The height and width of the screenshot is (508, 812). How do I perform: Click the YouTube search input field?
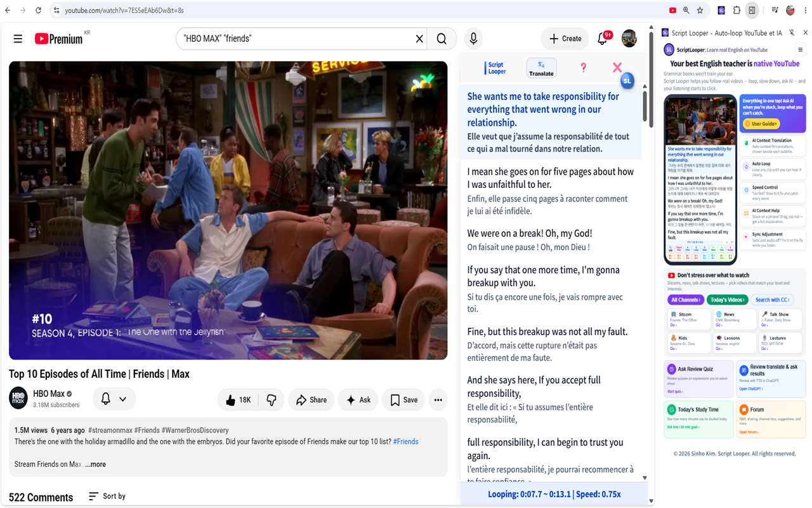[x=295, y=39]
